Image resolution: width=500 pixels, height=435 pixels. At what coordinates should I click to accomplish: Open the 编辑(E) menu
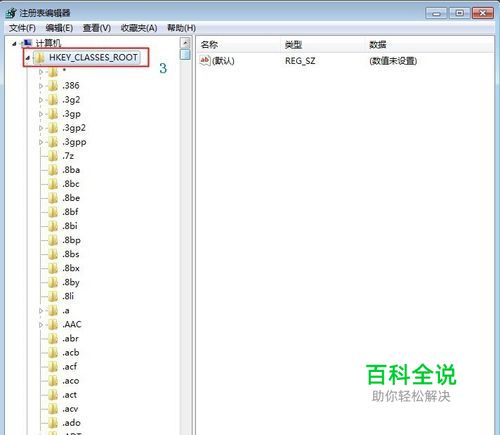point(59,28)
